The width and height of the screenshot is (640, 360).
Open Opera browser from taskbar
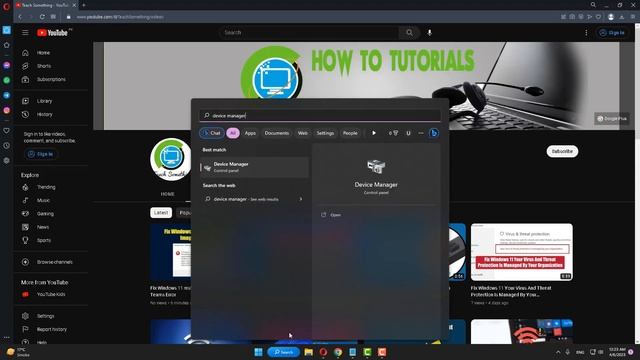point(323,352)
